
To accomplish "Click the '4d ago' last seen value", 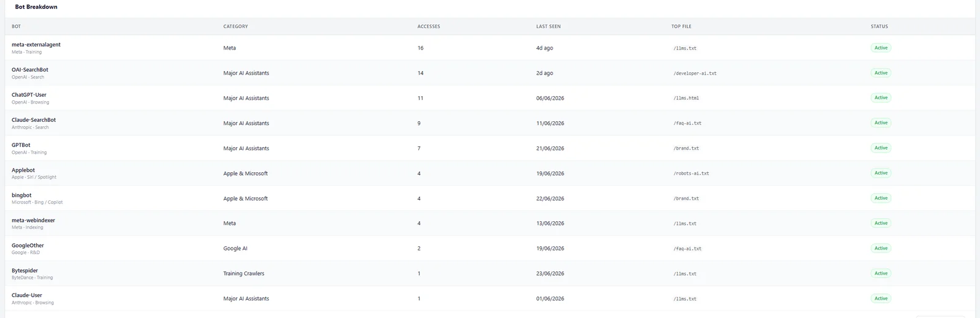I will (x=545, y=48).
